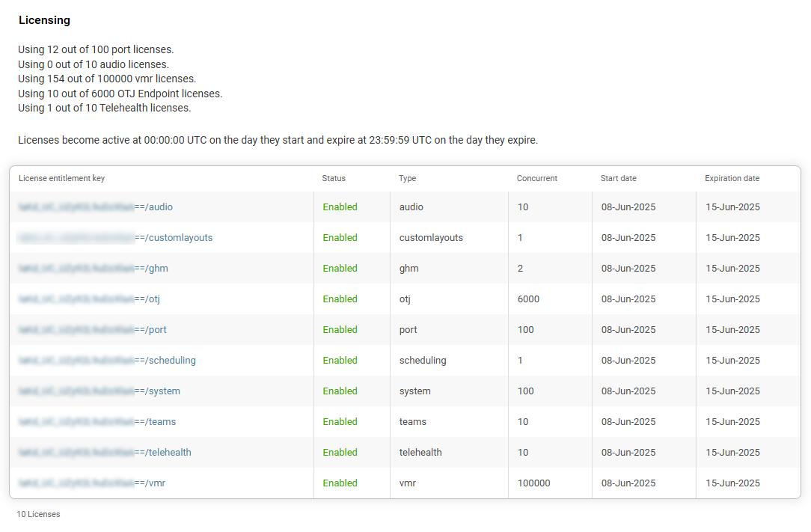811x532 pixels.
Task: Open the /telehealth license key link
Action: point(105,453)
